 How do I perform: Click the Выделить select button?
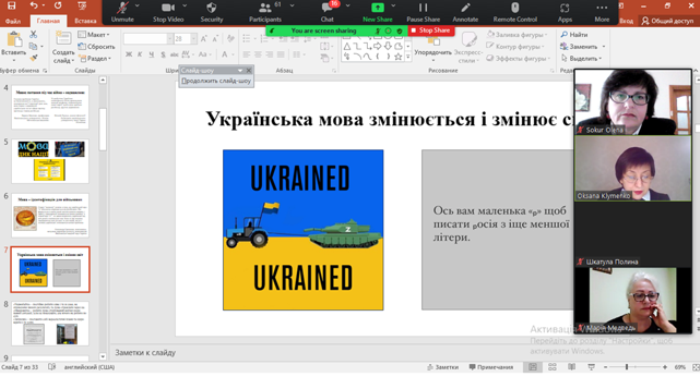click(x=582, y=58)
